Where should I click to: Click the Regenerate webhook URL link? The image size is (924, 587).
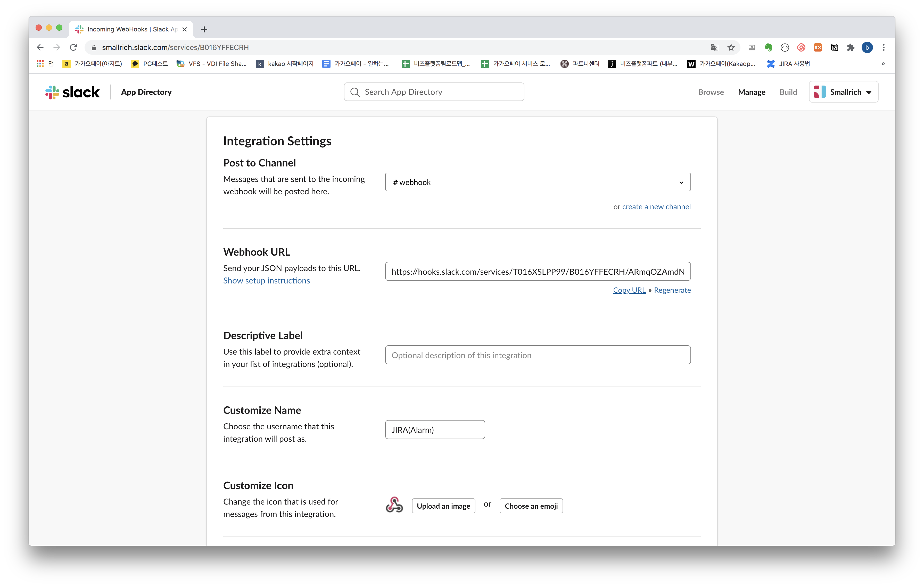[672, 290]
